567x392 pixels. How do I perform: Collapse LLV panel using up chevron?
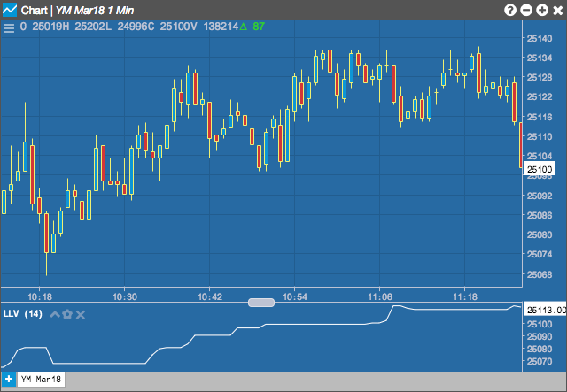[55, 314]
